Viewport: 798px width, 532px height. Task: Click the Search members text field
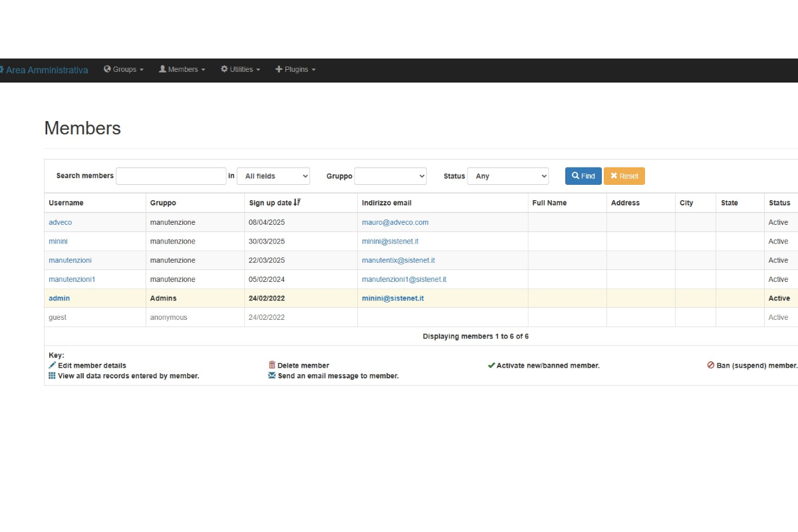pos(171,176)
